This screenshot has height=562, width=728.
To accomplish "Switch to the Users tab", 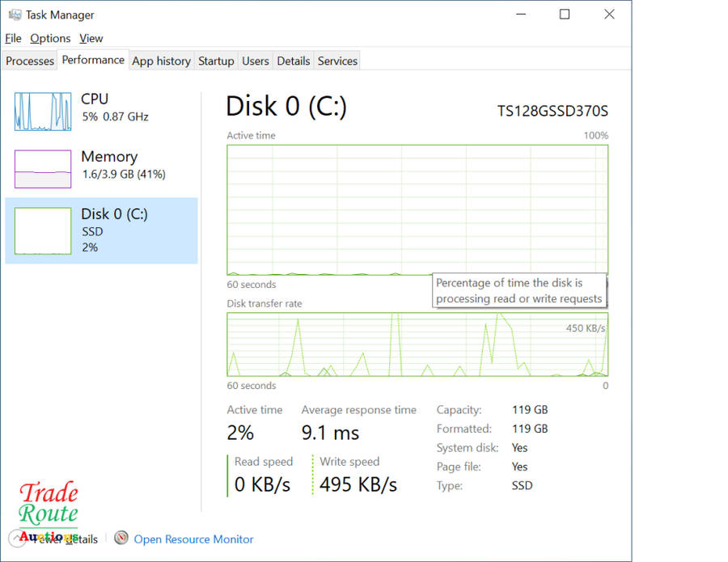I will tap(256, 61).
